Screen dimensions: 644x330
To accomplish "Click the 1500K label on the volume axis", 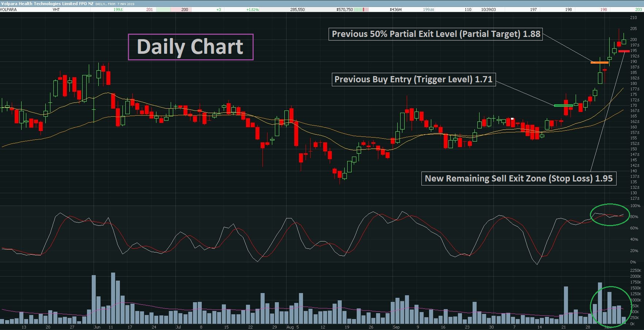I will point(636,288).
